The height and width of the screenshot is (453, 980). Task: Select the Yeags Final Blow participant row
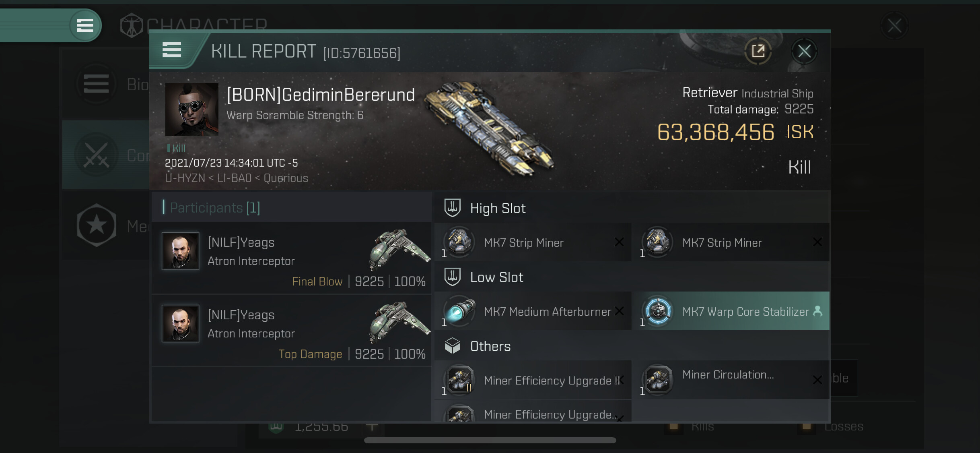pos(291,258)
